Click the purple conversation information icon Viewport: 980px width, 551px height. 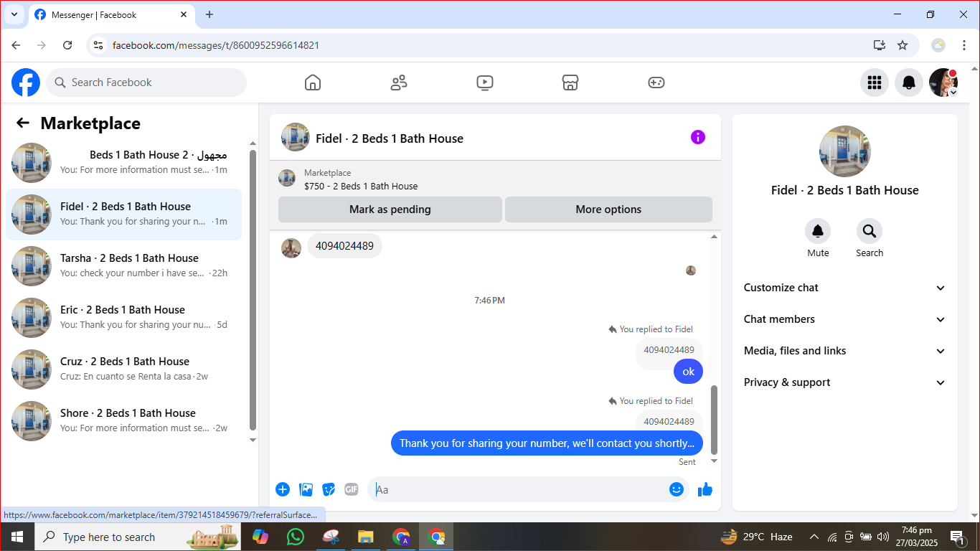tap(698, 137)
